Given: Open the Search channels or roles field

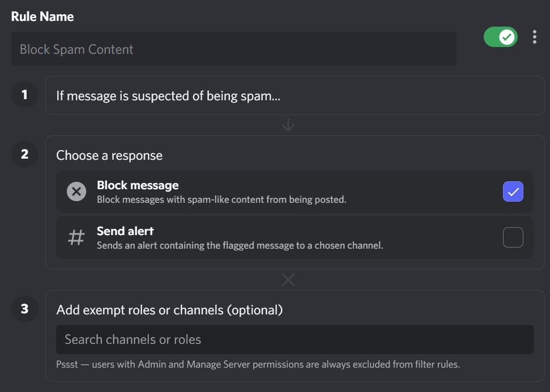Looking at the screenshot, I should click(295, 339).
